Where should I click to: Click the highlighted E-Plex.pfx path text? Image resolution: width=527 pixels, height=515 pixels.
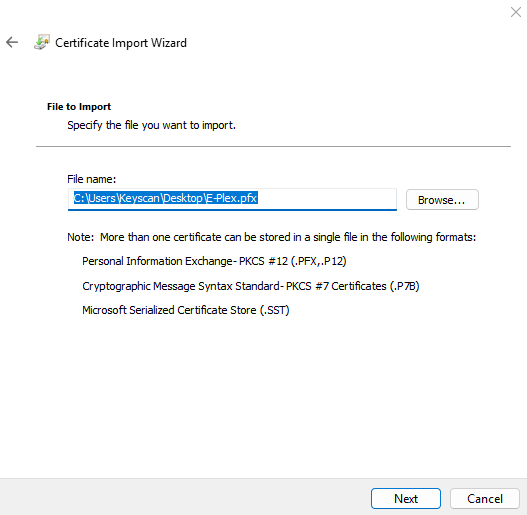166,198
